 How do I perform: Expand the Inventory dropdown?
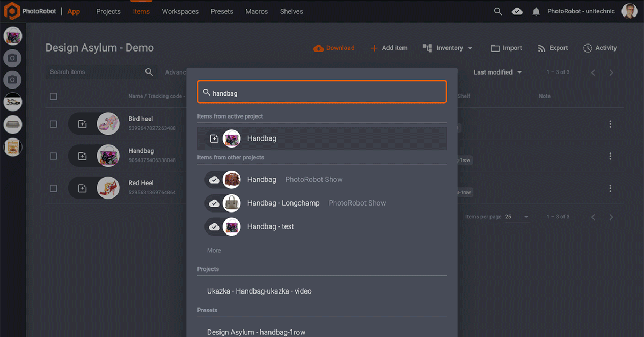(448, 48)
